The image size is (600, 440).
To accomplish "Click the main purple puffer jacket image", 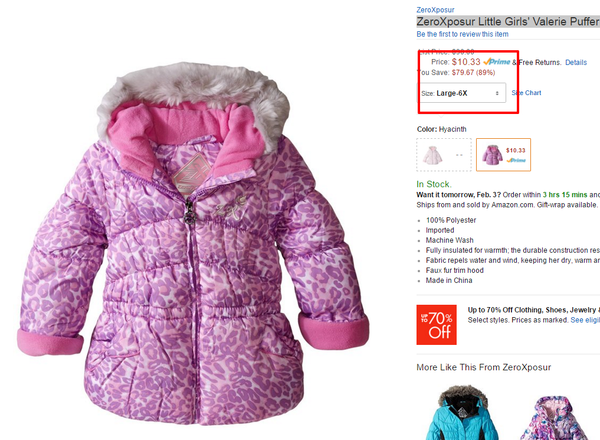I will tap(193, 244).
